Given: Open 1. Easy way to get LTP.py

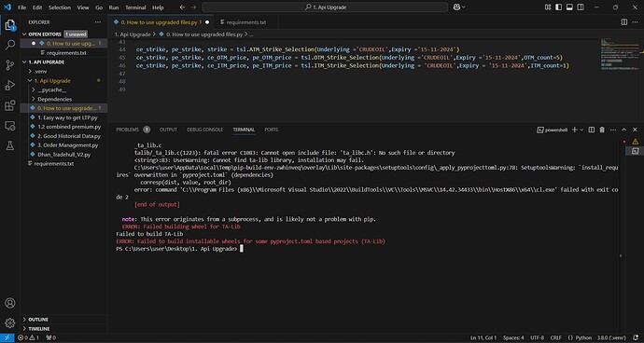Looking at the screenshot, I should (x=67, y=117).
